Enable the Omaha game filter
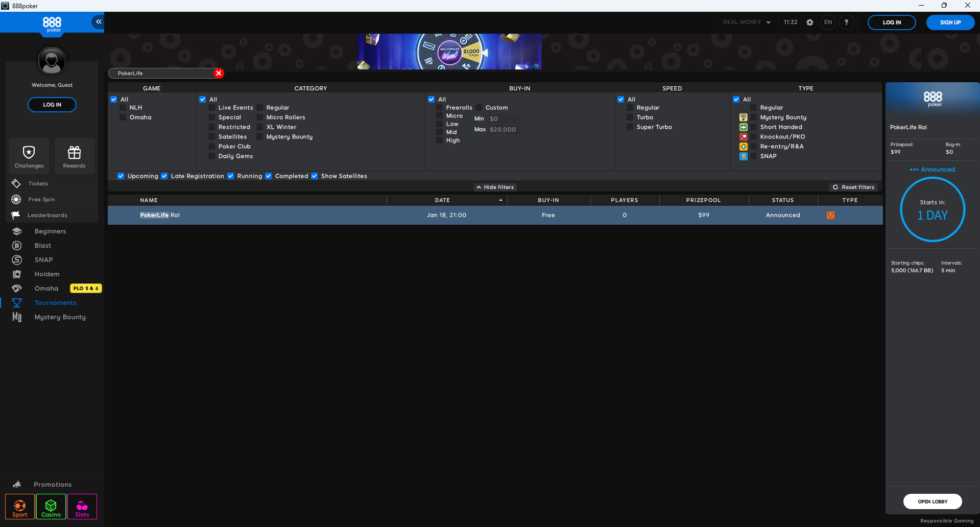 [123, 117]
